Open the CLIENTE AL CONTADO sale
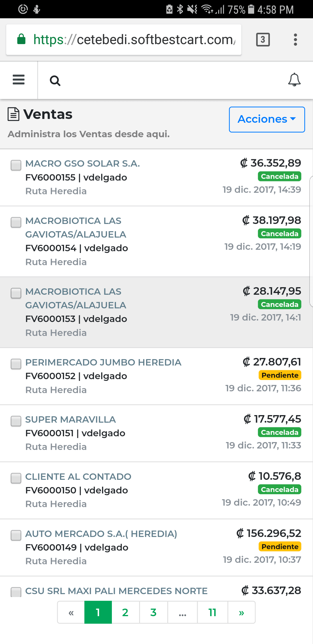Screen dimensions: 313x644 click(78, 477)
